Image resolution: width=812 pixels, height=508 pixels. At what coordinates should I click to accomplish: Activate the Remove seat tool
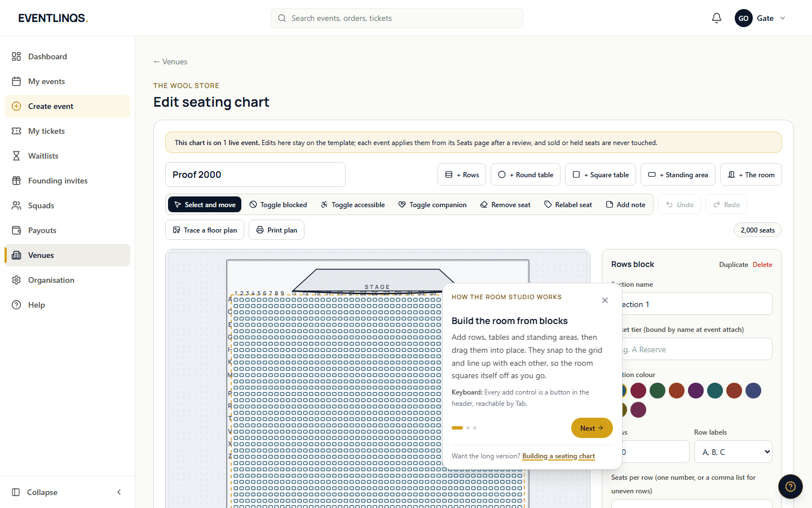[x=505, y=204]
